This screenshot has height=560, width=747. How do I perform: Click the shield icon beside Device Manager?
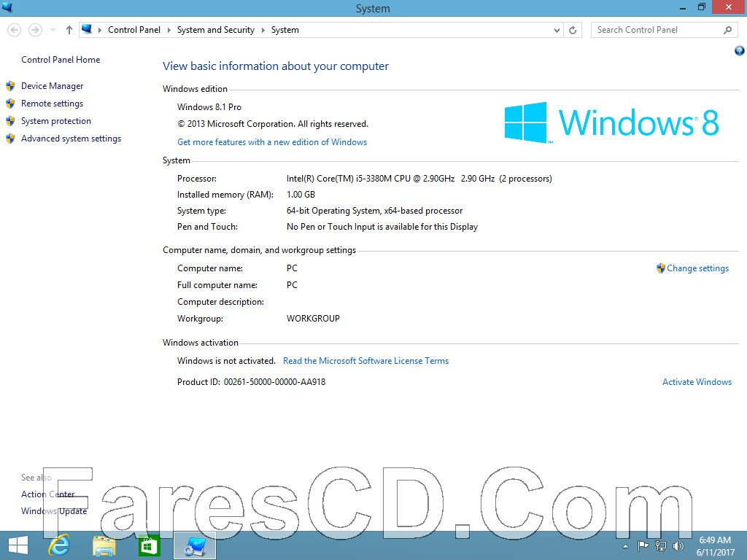(10, 86)
